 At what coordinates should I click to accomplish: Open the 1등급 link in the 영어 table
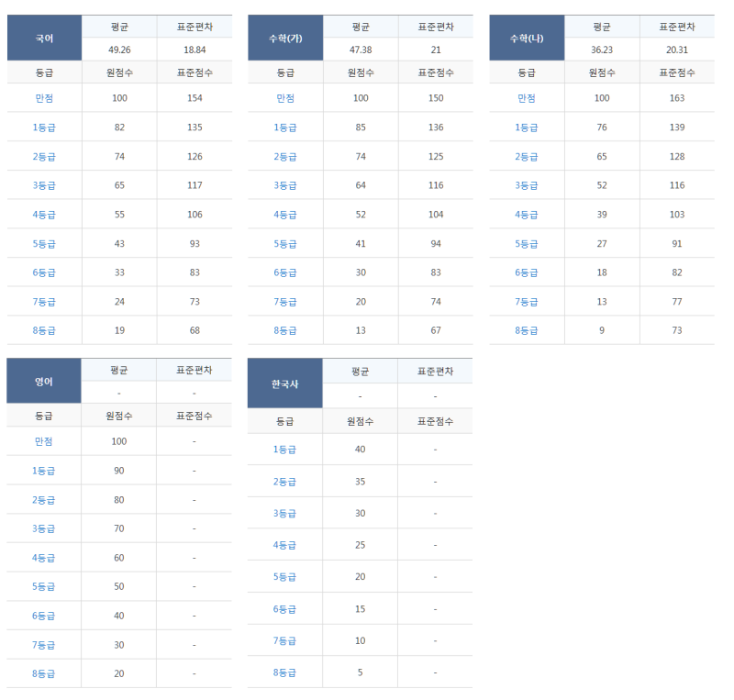[x=43, y=471]
